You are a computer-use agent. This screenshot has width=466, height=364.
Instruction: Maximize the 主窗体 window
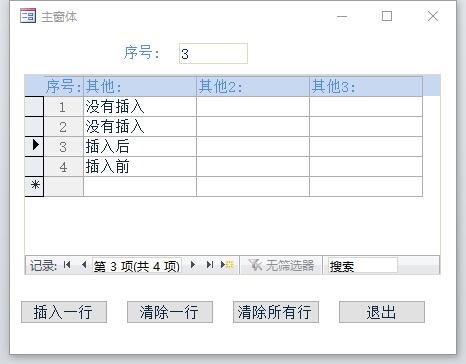pos(387,16)
